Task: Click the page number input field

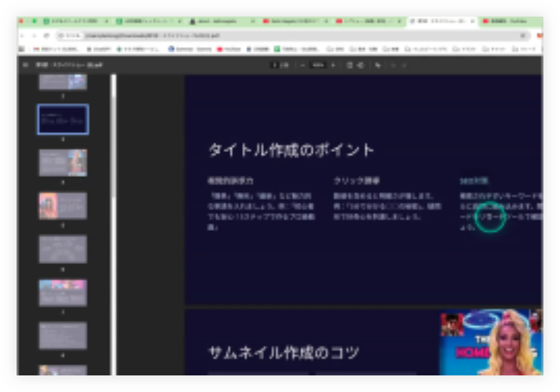Action: pos(275,65)
